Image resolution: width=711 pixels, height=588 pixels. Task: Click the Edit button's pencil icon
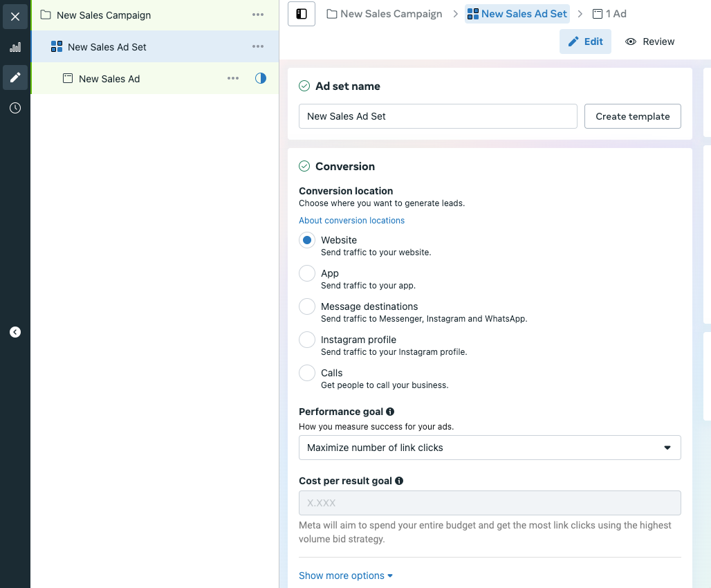pos(573,42)
